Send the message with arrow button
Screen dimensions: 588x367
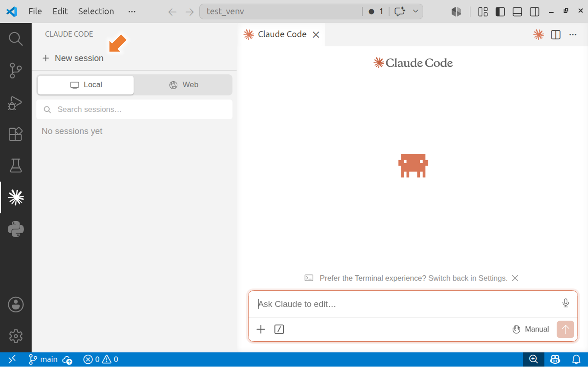pos(565,329)
